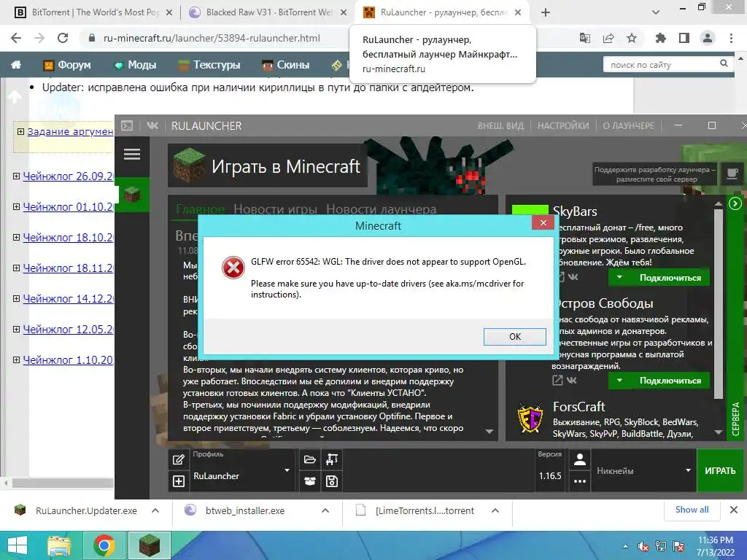The image size is (747, 560).
Task: Open Моды in site navigation
Action: point(135,65)
